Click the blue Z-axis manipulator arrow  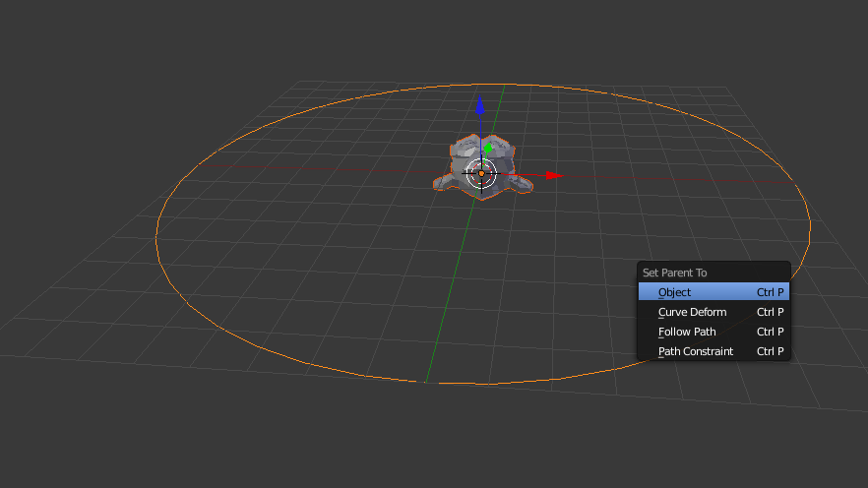(x=480, y=105)
